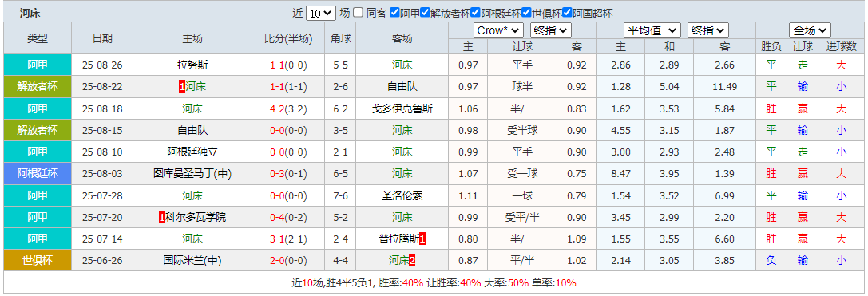Toggle the 阿国超杯 filter checkbox

coord(567,13)
